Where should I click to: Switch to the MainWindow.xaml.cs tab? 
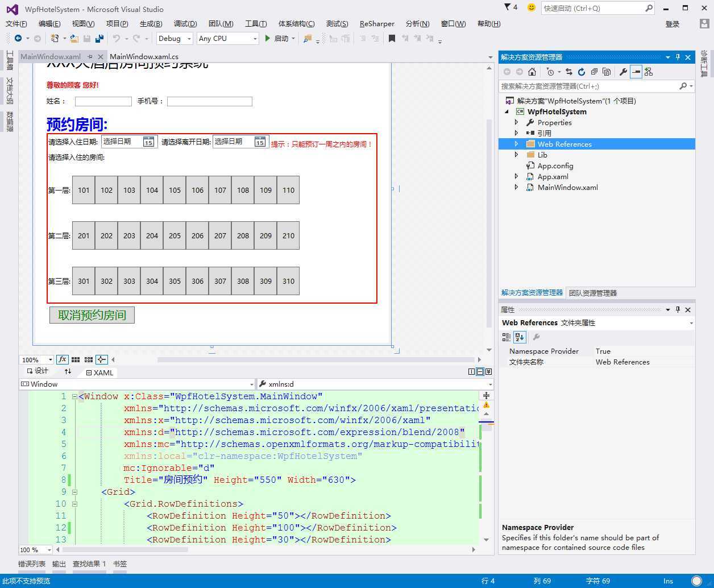coord(144,57)
